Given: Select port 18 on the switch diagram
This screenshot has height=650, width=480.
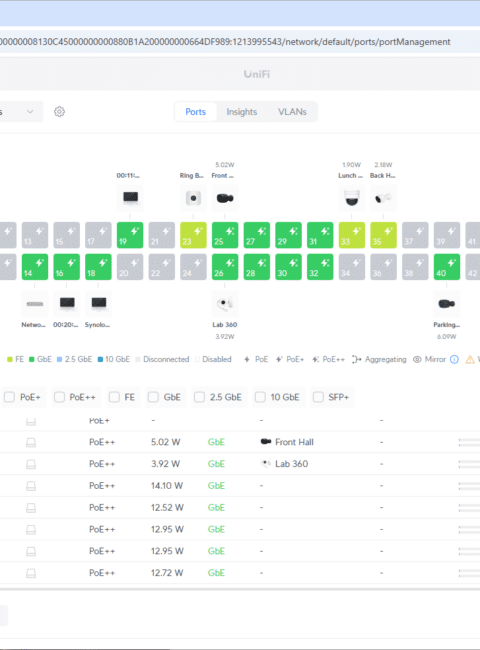Looking at the screenshot, I should pyautogui.click(x=98, y=267).
